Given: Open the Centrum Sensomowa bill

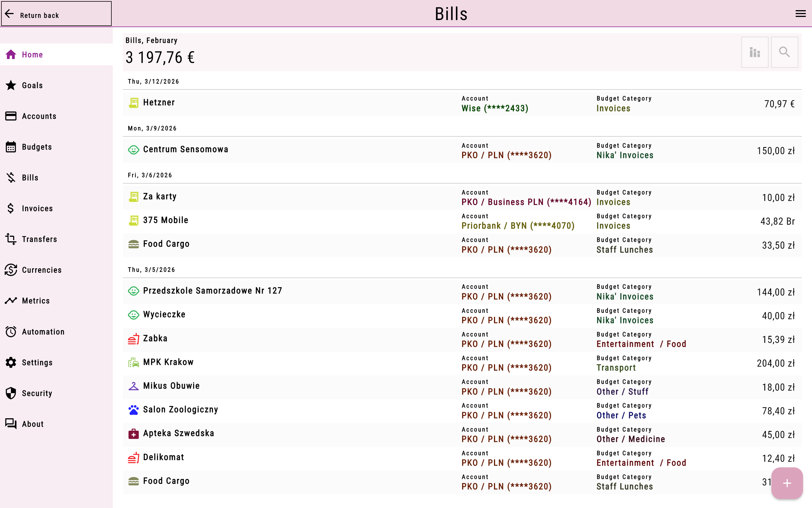Looking at the screenshot, I should (462, 150).
